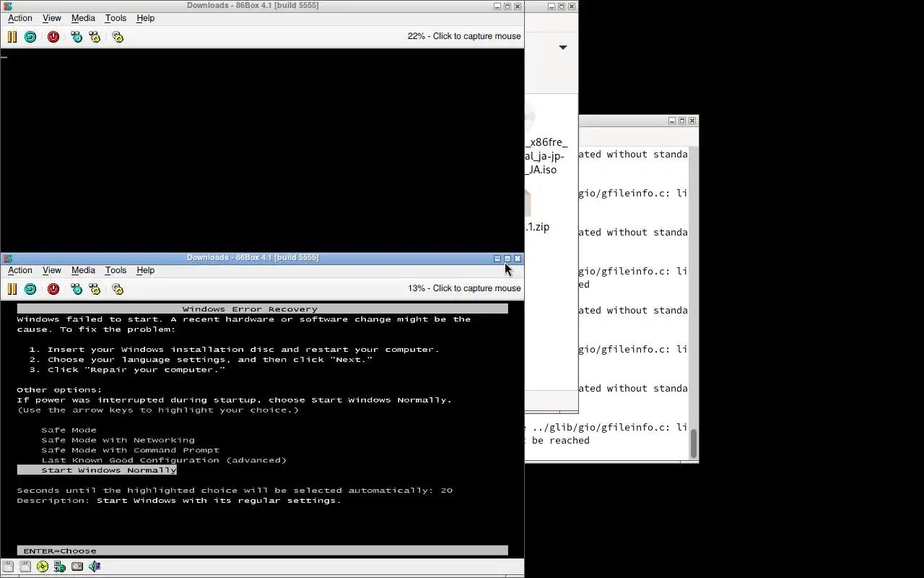The width and height of the screenshot is (924, 578).
Task: Click the first floppy drive status bar icon
Action: [7, 567]
